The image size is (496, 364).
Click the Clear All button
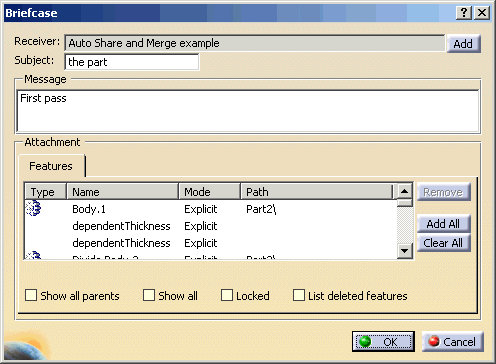coord(443,243)
